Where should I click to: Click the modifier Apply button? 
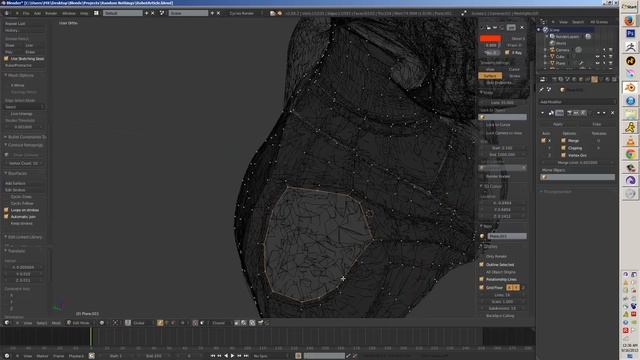[558, 124]
